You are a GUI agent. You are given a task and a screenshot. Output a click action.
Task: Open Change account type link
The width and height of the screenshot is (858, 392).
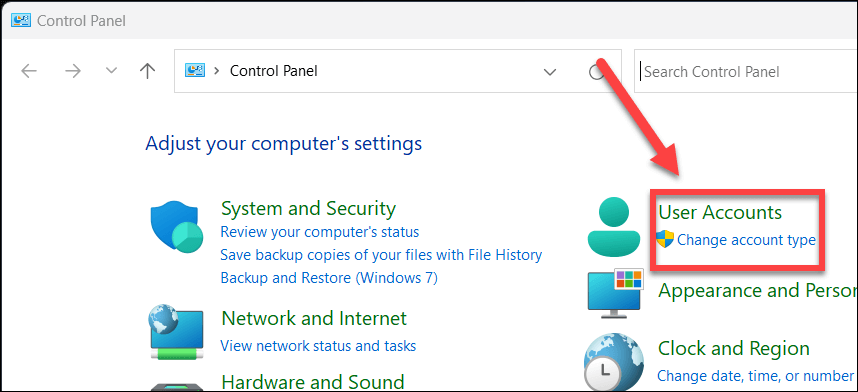pos(746,240)
